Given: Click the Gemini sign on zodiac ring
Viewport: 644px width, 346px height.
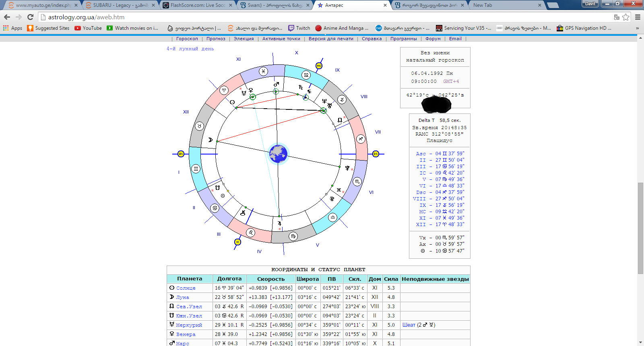Looking at the screenshot, I should click(196, 169).
